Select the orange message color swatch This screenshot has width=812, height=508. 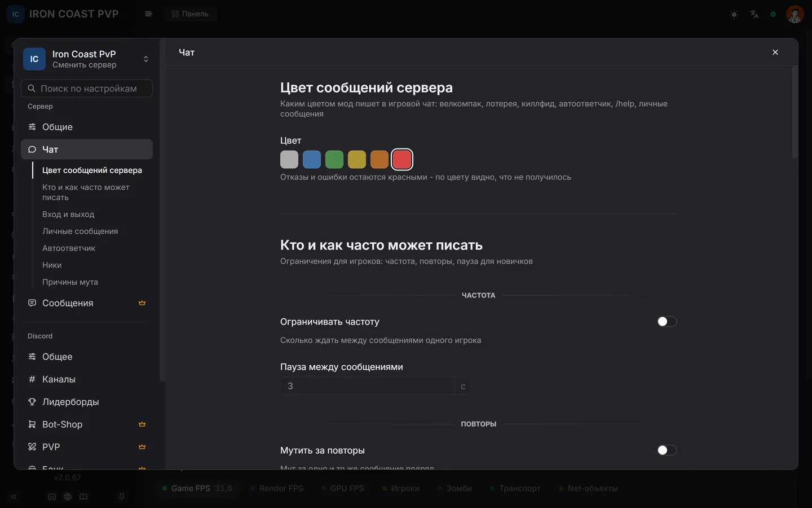[379, 159]
